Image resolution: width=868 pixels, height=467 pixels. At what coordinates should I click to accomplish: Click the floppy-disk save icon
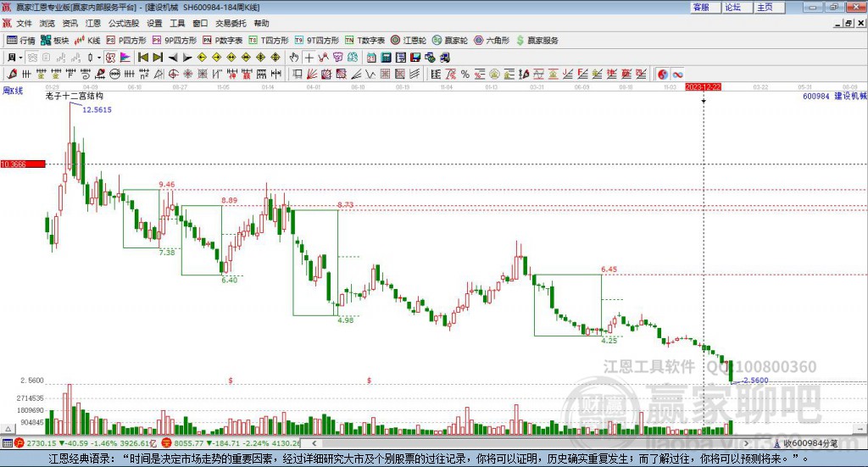pos(415,58)
